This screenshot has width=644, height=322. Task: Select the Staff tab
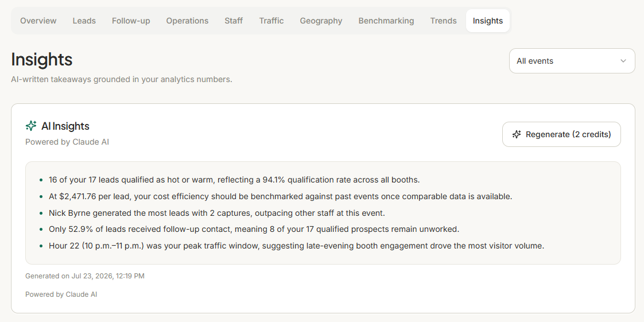(234, 21)
